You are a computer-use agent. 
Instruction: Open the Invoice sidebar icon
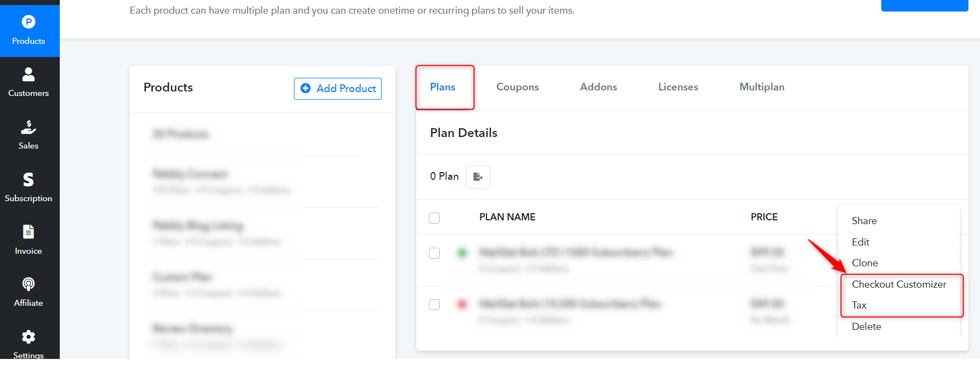(x=29, y=232)
